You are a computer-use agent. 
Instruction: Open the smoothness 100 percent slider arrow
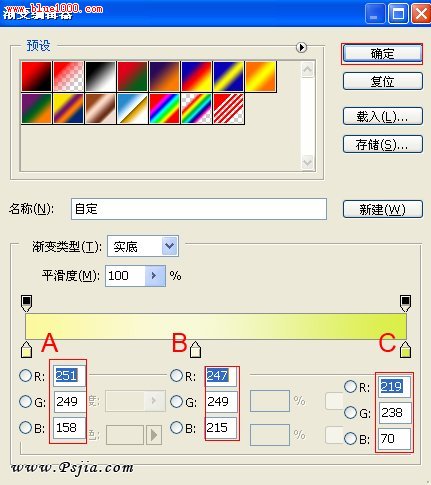[155, 276]
